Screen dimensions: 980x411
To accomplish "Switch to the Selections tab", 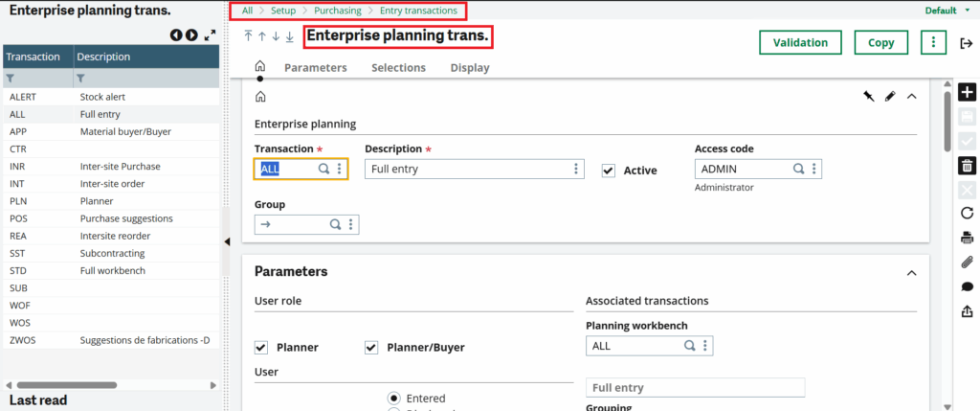I will click(398, 68).
